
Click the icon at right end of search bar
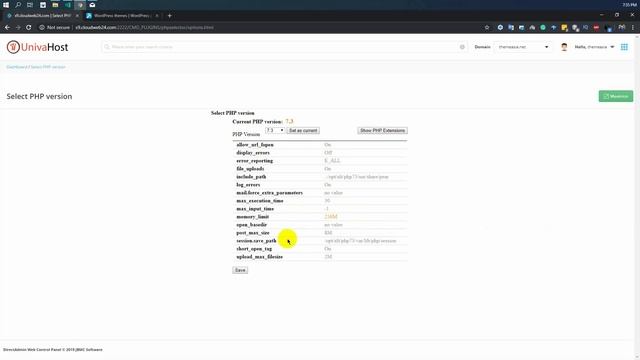pos(462,47)
